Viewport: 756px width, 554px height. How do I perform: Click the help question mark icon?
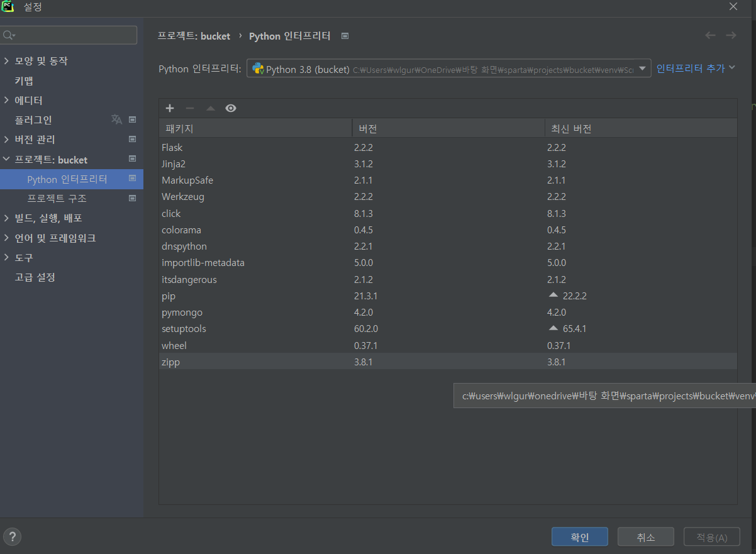[x=12, y=536]
